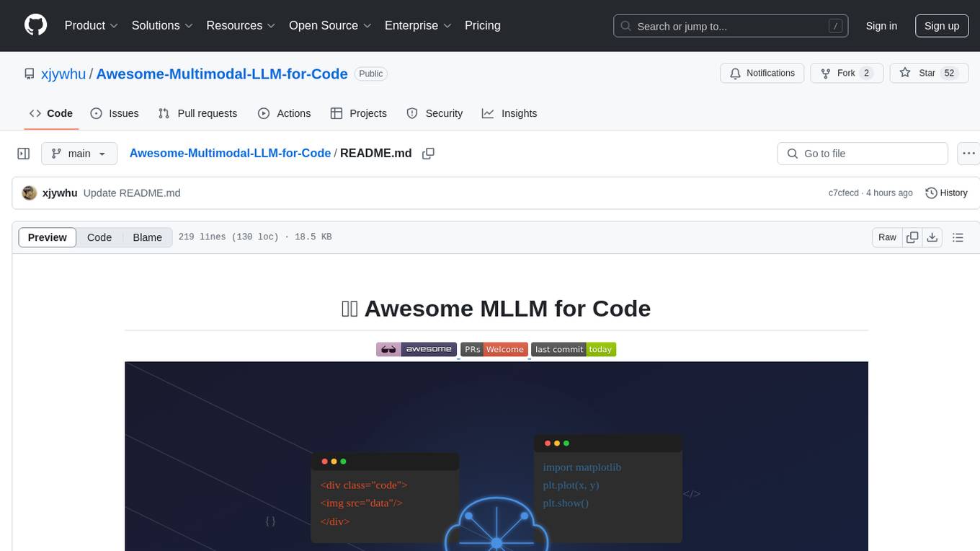The width and height of the screenshot is (980, 551).
Task: Open the Raw file view
Action: (887, 237)
